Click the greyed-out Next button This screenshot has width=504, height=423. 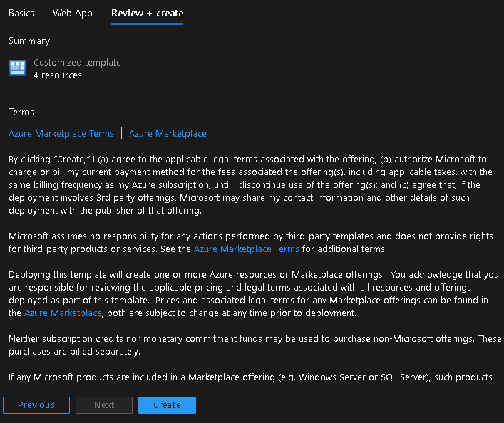click(x=104, y=404)
